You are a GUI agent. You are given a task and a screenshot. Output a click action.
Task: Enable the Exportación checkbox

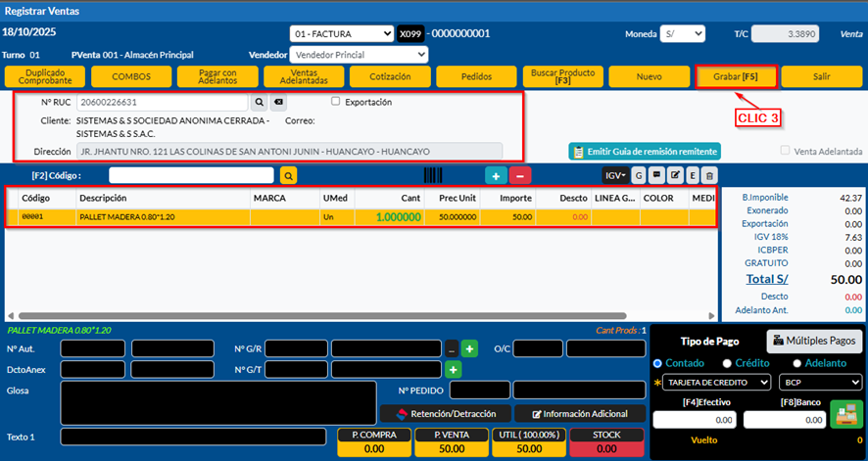pos(336,102)
